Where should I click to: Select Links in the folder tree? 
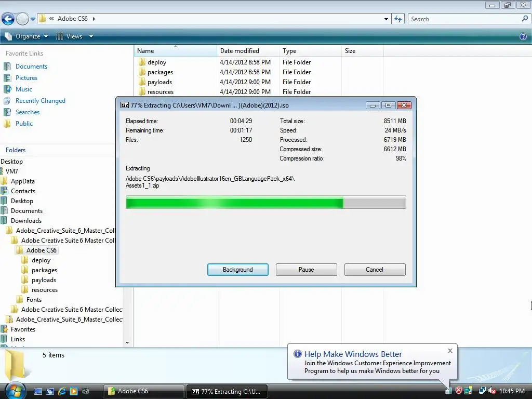pyautogui.click(x=18, y=339)
